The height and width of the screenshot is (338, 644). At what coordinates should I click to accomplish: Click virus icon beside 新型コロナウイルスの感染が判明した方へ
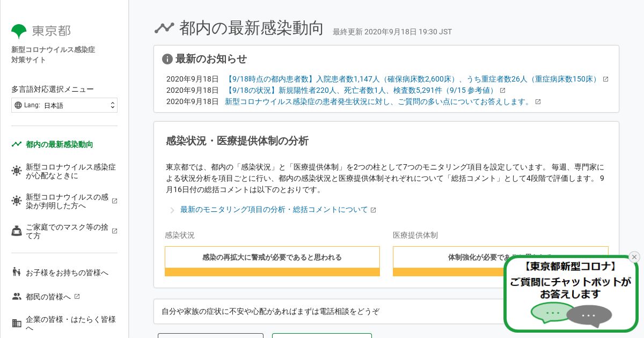click(17, 201)
